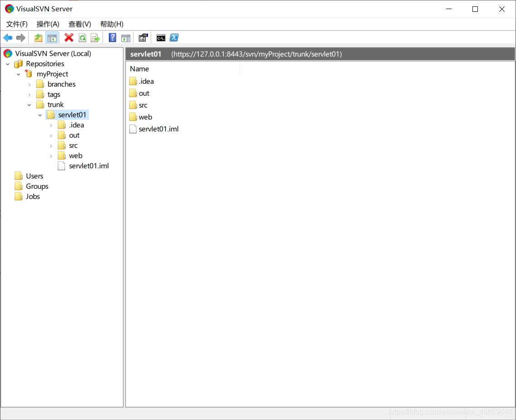Maximize the VisualSVN Server window
Image resolution: width=516 pixels, height=420 pixels.
point(475,9)
